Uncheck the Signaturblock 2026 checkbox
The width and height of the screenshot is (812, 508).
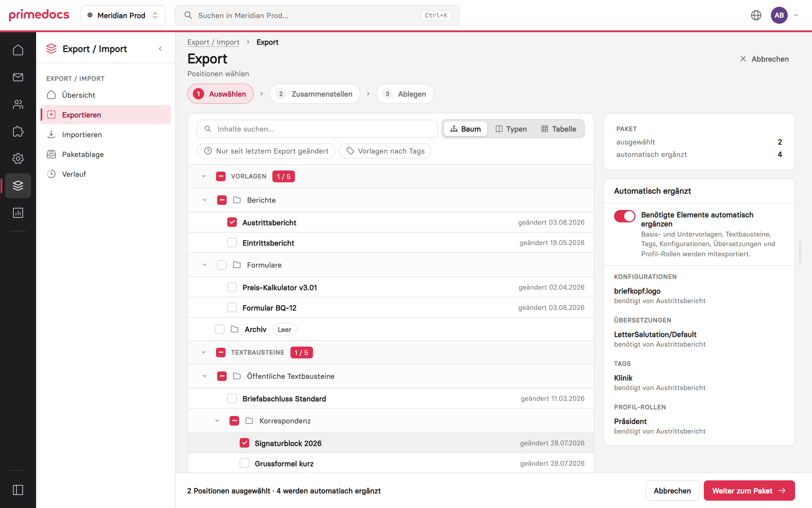244,443
